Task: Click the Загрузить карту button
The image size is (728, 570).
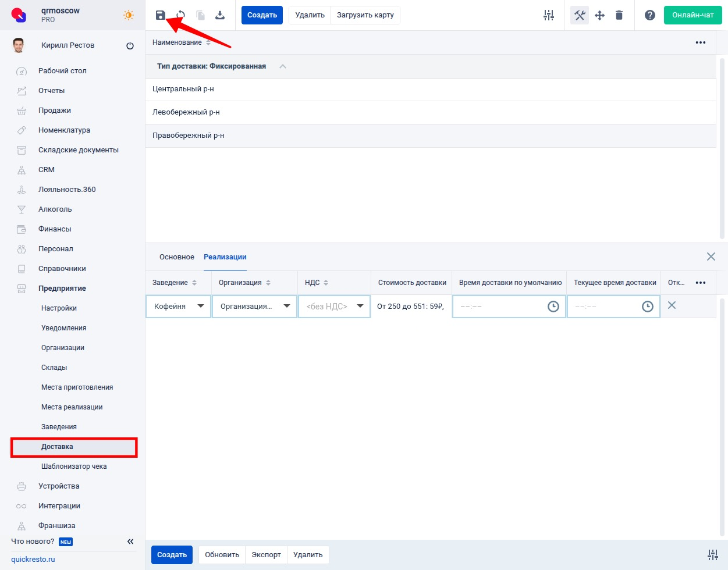Action: 365,15
